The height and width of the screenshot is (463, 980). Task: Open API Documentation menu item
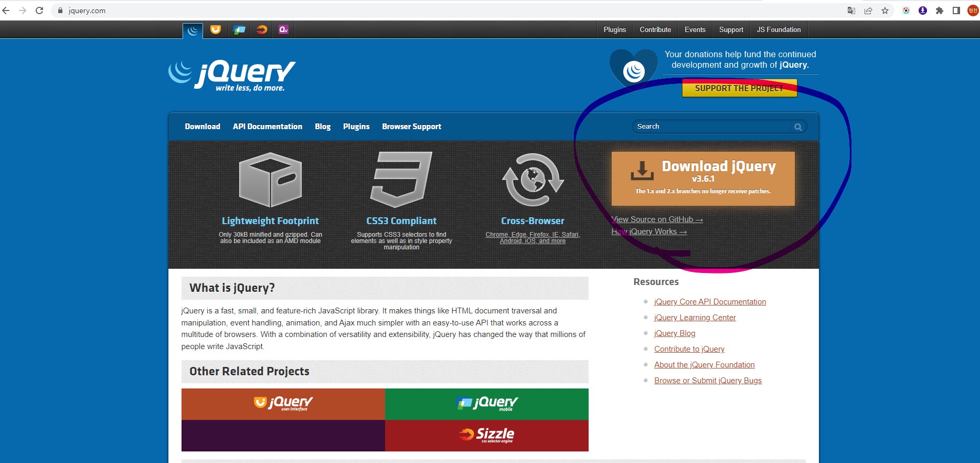268,127
